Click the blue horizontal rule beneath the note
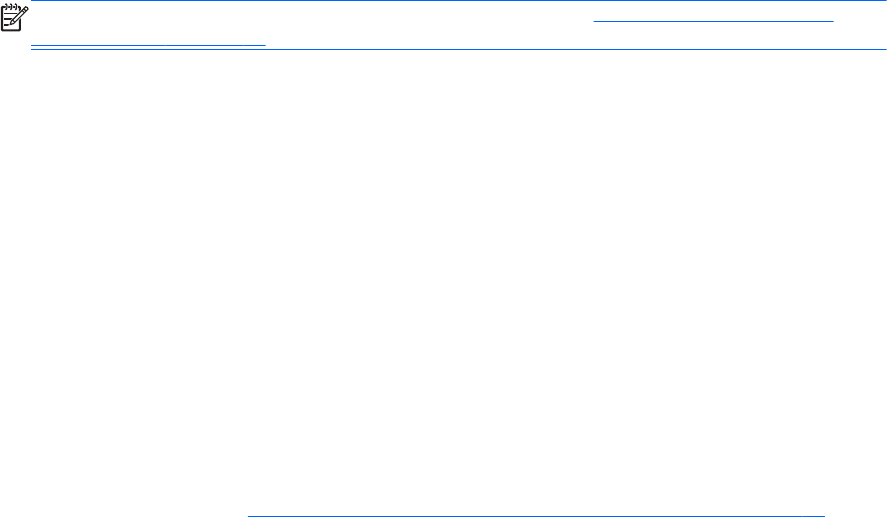Screen dimensions: 887x517 [458, 50]
